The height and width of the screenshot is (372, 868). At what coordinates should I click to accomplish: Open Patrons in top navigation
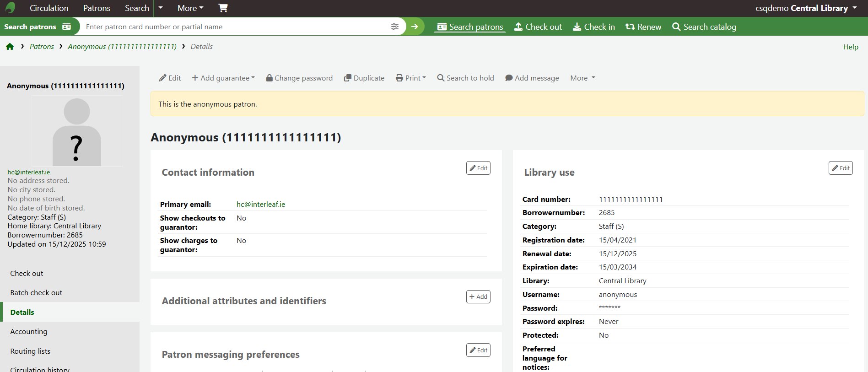pyautogui.click(x=97, y=8)
